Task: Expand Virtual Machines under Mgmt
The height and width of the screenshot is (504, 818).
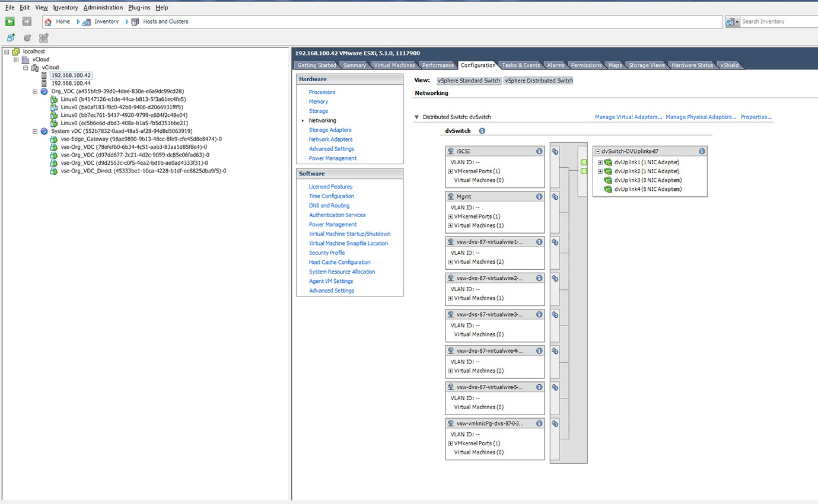Action: [450, 226]
